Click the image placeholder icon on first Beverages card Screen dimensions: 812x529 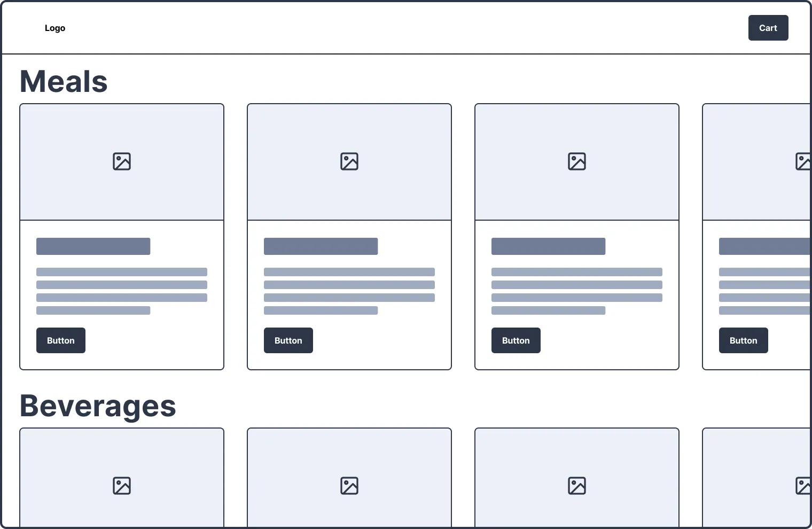(x=121, y=485)
